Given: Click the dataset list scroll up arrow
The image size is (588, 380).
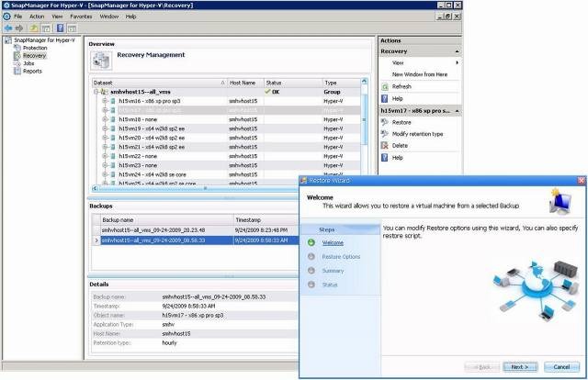Looking at the screenshot, I should point(364,82).
